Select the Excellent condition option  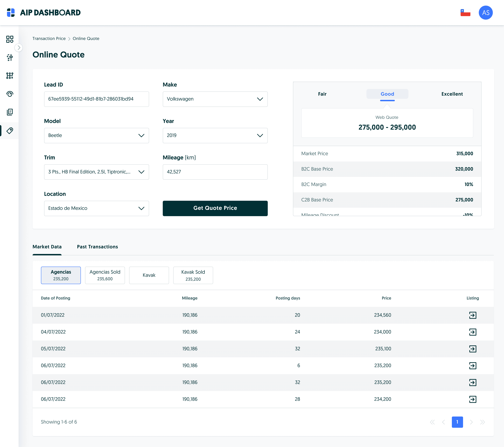(452, 94)
